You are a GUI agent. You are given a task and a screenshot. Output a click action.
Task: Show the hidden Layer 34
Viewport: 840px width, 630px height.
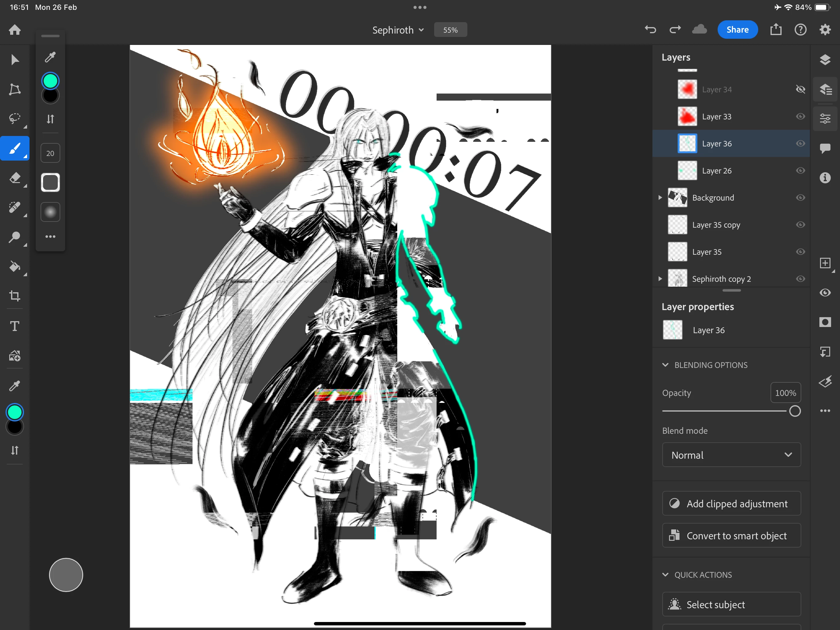800,89
